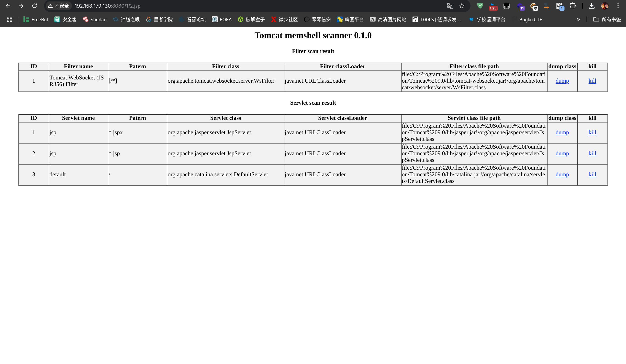Expand hidden bookmarks chevron
The height and width of the screenshot is (364, 626).
(x=578, y=19)
